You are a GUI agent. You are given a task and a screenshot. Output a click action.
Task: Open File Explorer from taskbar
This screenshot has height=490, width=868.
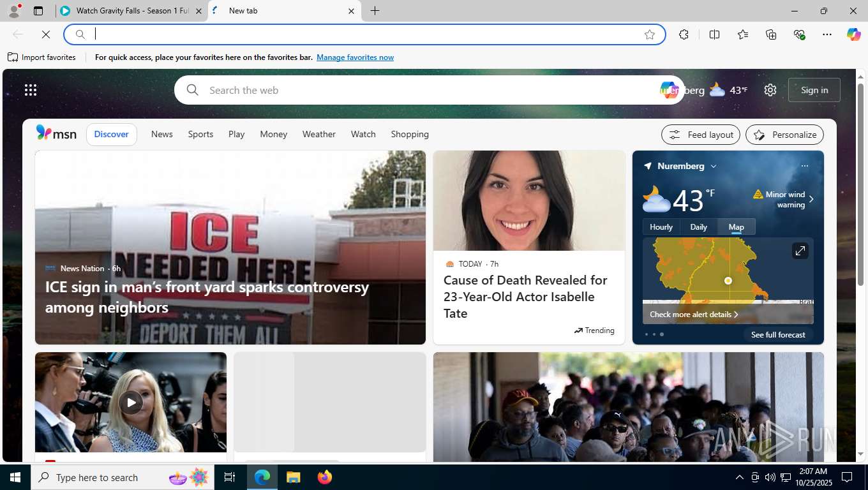[x=293, y=477]
